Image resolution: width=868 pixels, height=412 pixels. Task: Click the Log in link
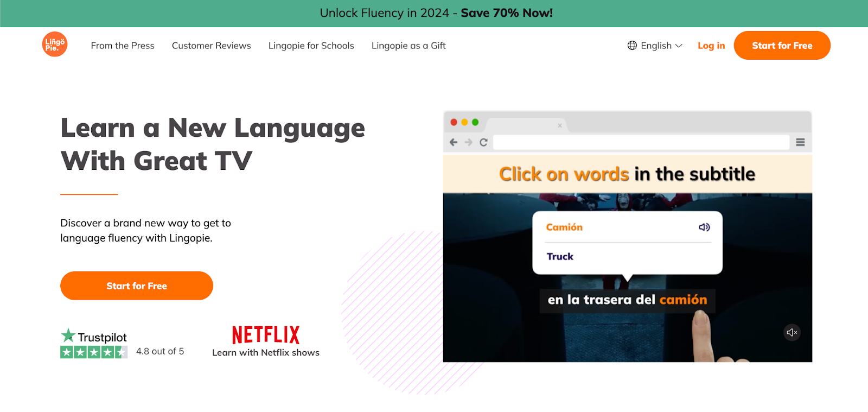tap(711, 46)
